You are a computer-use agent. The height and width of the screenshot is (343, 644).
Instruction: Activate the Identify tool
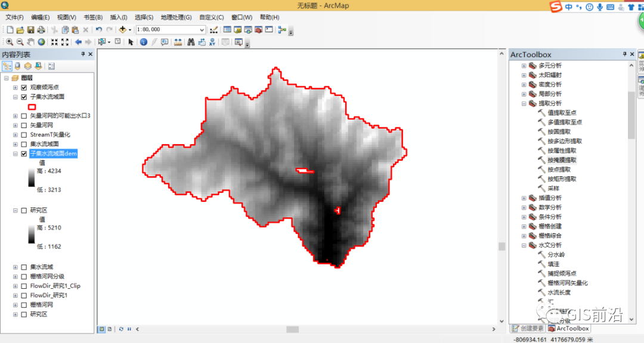pos(143,42)
